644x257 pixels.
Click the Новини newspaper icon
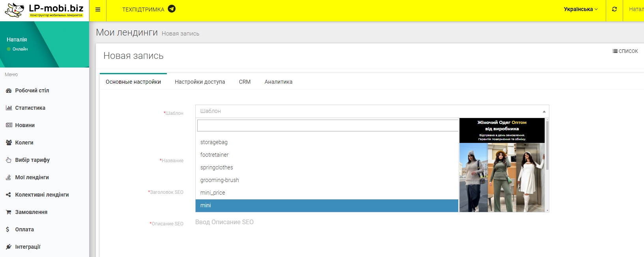coord(9,125)
